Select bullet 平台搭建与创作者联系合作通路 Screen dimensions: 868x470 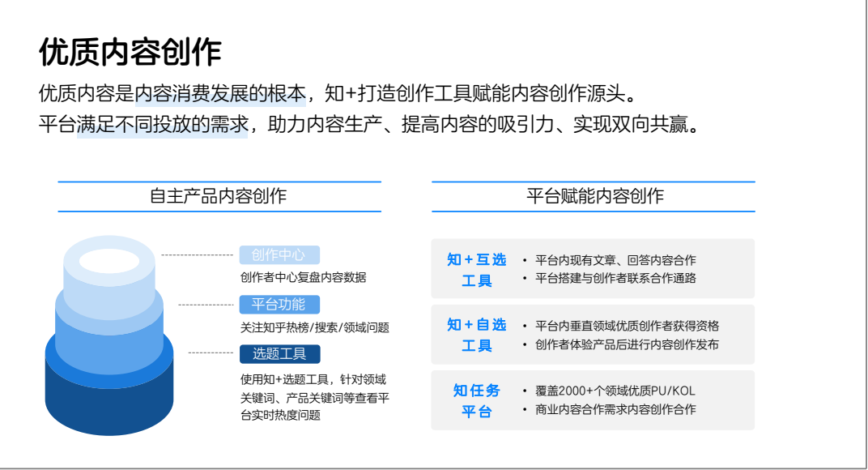(x=615, y=278)
